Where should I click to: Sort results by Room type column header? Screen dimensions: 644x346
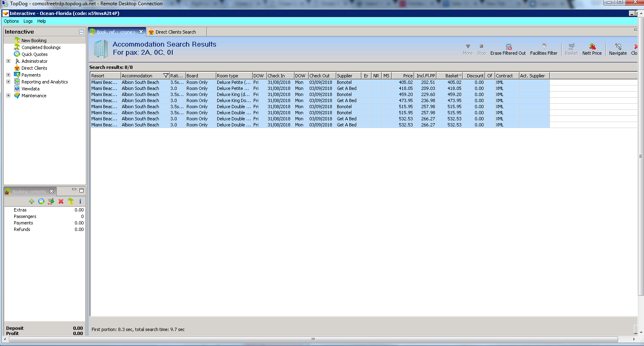(234, 76)
